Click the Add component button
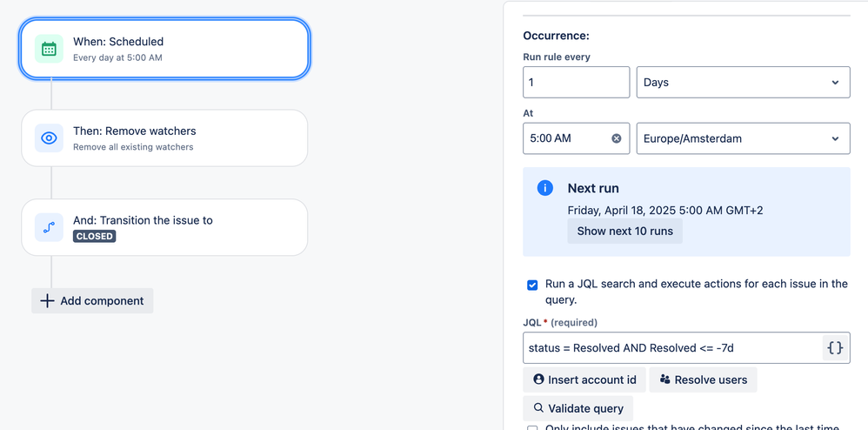Image resolution: width=868 pixels, height=430 pixels. pos(92,301)
